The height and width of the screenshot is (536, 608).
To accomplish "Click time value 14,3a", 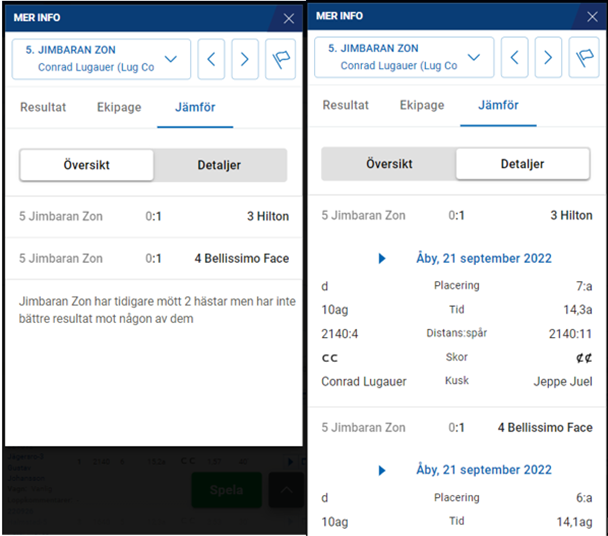I will [577, 310].
